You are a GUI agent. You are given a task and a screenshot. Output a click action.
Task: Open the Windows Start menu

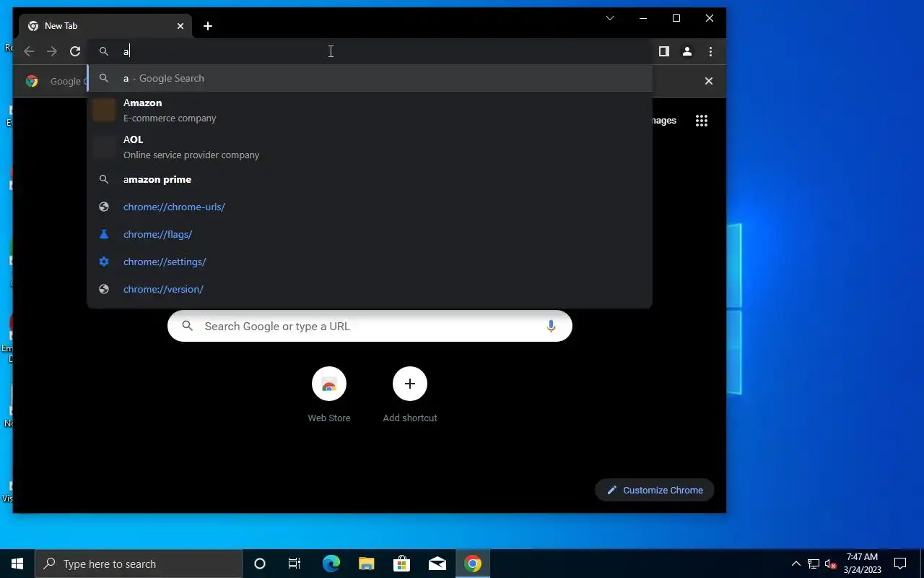coord(17,564)
